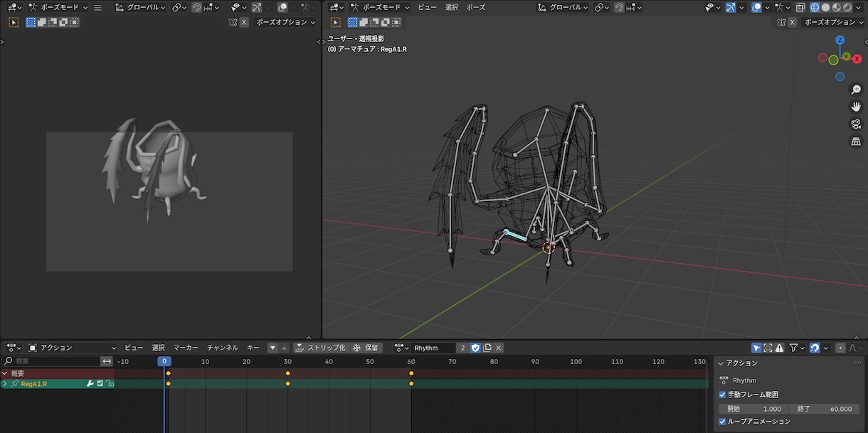Viewport: 868px width, 433px height.
Task: Click the zoom magnifier gizmo in right viewport
Action: coord(856,90)
